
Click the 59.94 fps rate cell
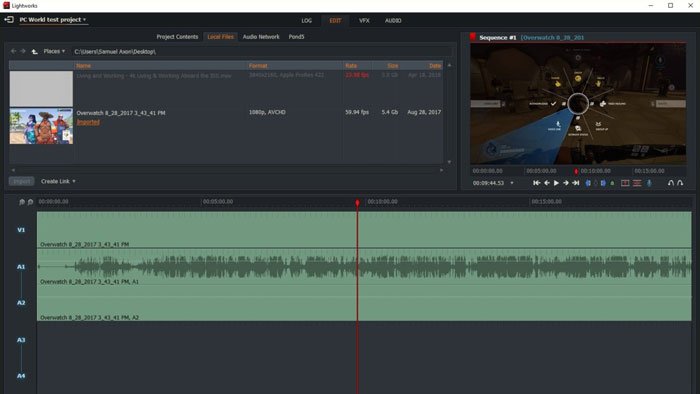coord(357,112)
